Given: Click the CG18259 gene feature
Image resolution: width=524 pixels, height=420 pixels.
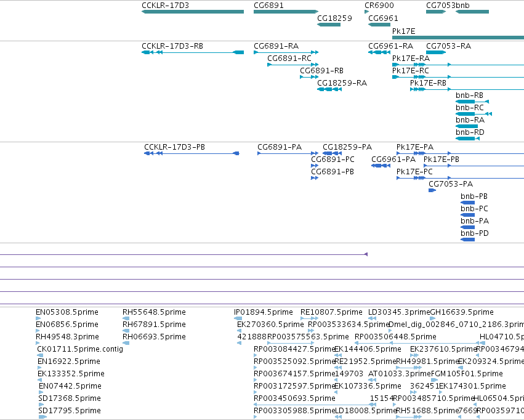Looking at the screenshot, I should (x=329, y=25).
